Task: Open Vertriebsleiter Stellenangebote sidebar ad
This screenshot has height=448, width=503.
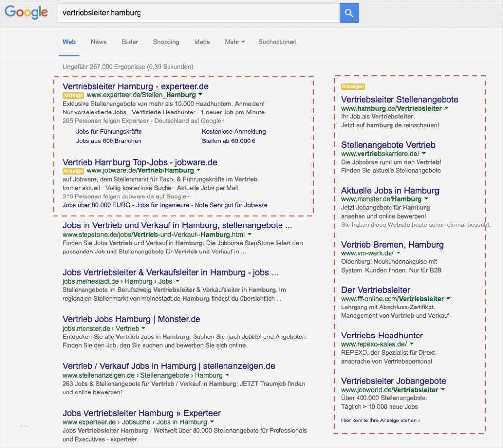Action: click(x=400, y=100)
